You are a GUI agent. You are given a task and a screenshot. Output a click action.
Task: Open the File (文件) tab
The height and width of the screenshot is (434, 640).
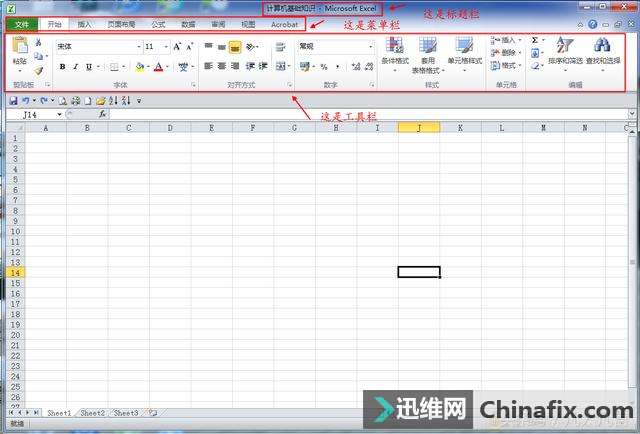point(22,24)
